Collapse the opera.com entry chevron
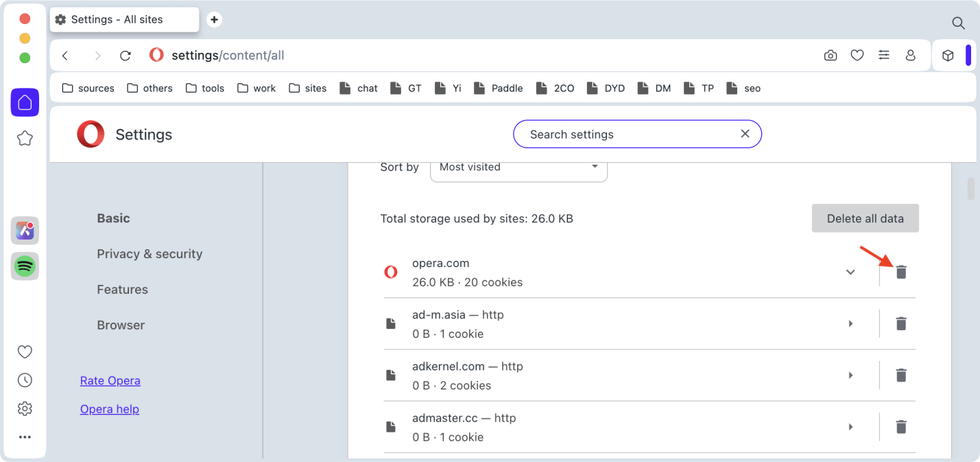This screenshot has width=980, height=462. [x=850, y=272]
